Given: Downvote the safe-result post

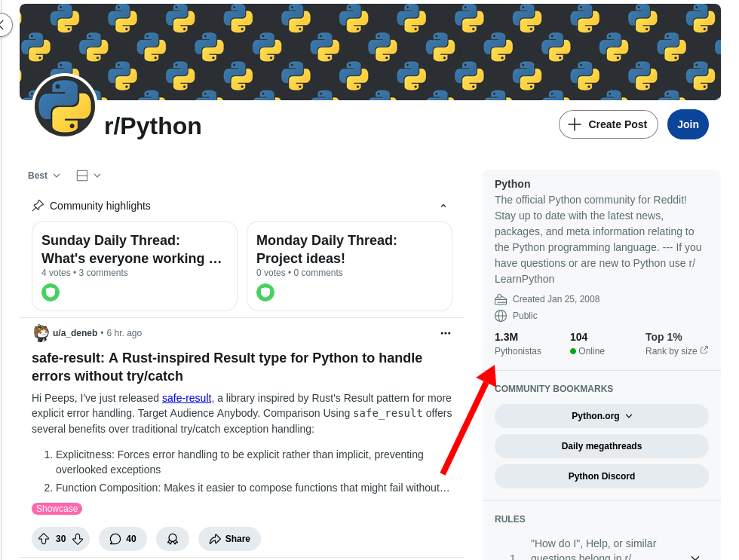Looking at the screenshot, I should click(x=76, y=538).
